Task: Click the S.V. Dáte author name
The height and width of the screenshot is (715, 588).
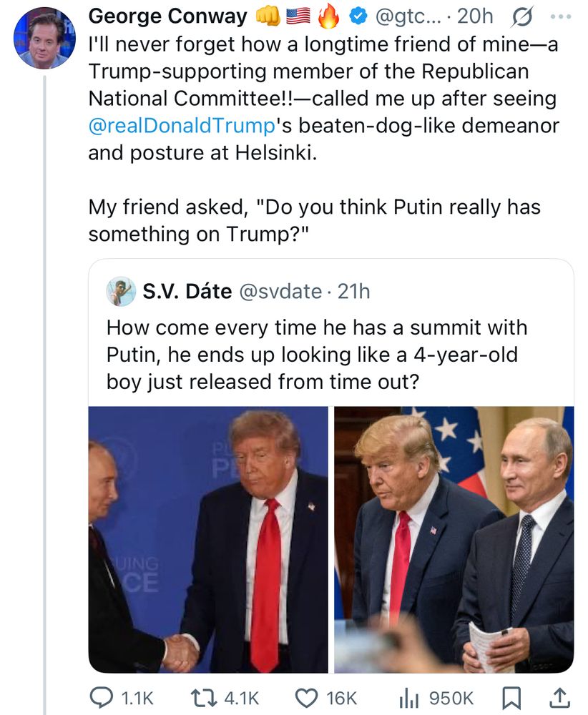Action: click(187, 291)
